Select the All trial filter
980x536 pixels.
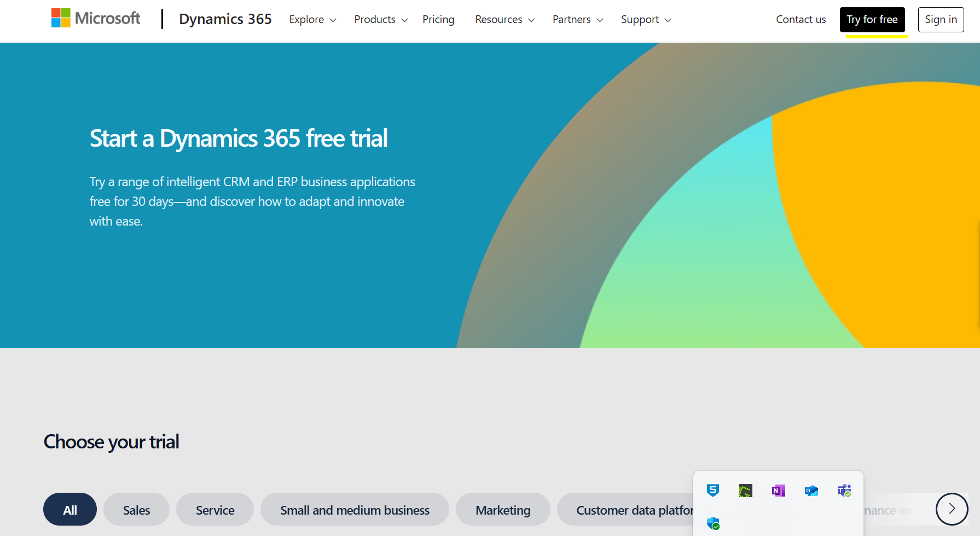point(70,509)
